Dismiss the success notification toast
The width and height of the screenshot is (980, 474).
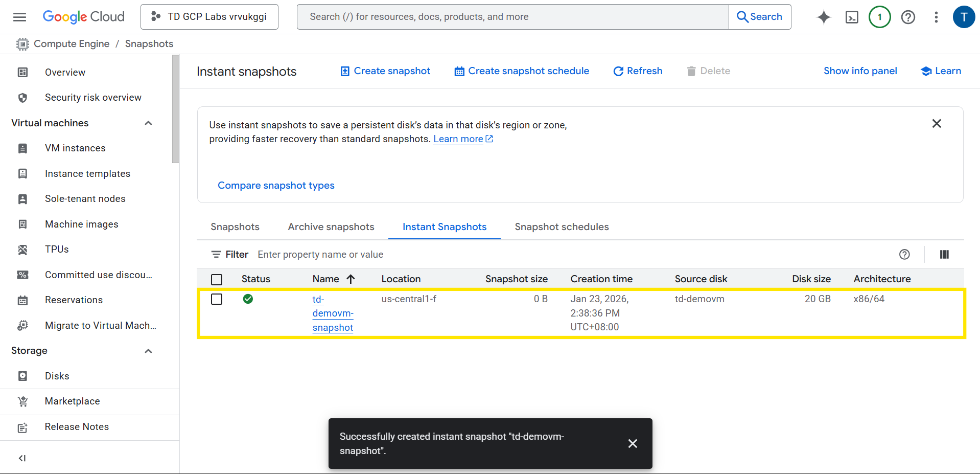pos(633,443)
